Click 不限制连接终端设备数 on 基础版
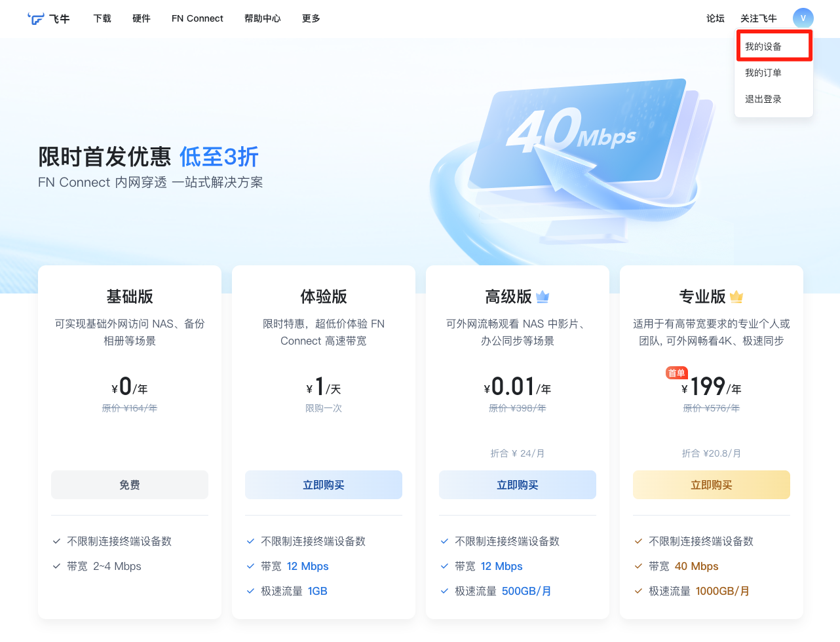 click(x=119, y=541)
